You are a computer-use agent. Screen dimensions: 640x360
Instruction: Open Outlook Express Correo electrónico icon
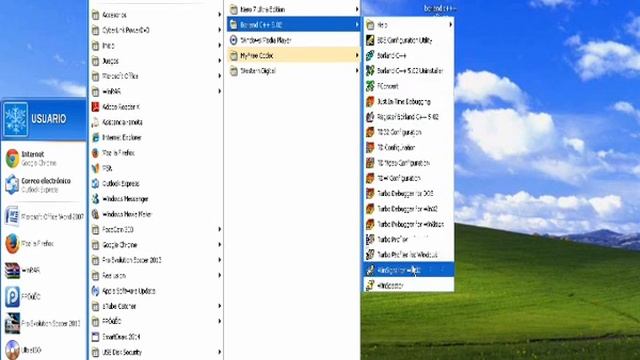point(12,184)
